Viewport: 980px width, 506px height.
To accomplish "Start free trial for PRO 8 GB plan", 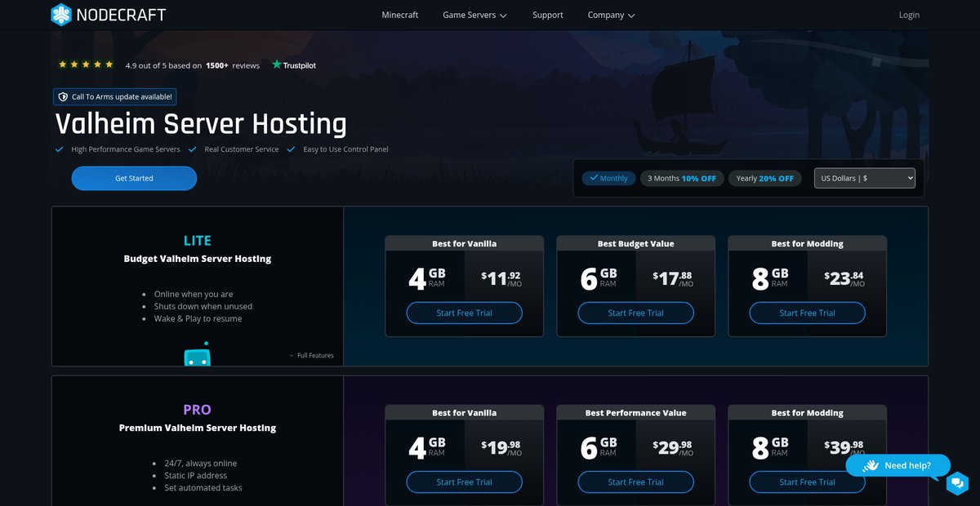I will 808,482.
